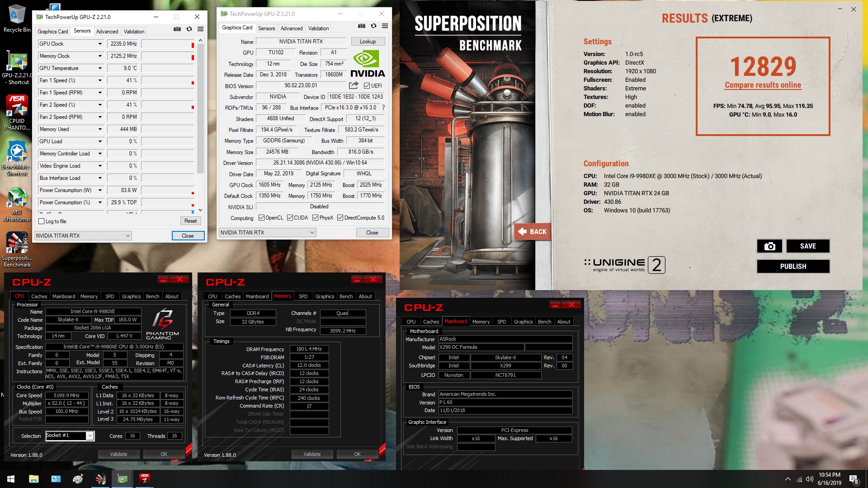Open GPU selector dropdown in Sensors window
The width and height of the screenshot is (868, 488).
(83, 236)
